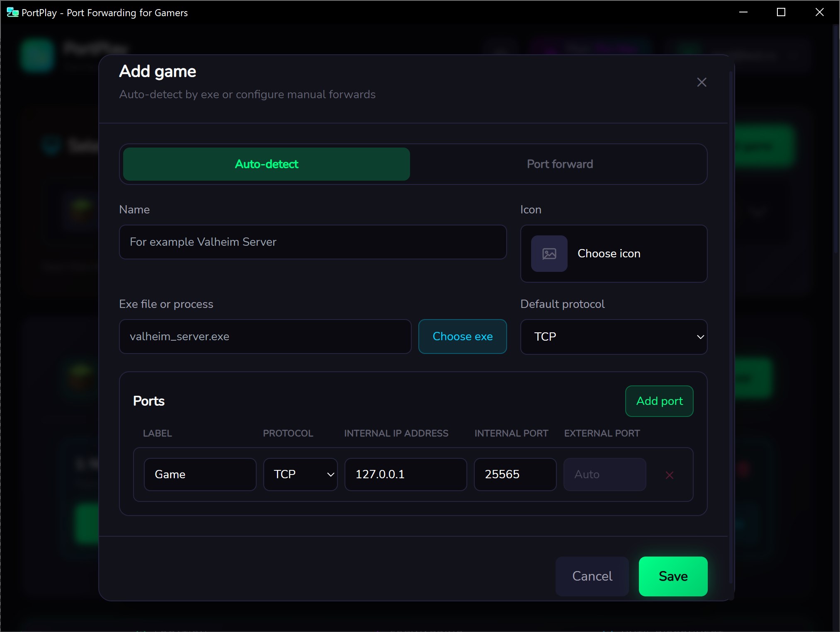840x632 pixels.
Task: Minimize the PortPlay window
Action: 743,12
